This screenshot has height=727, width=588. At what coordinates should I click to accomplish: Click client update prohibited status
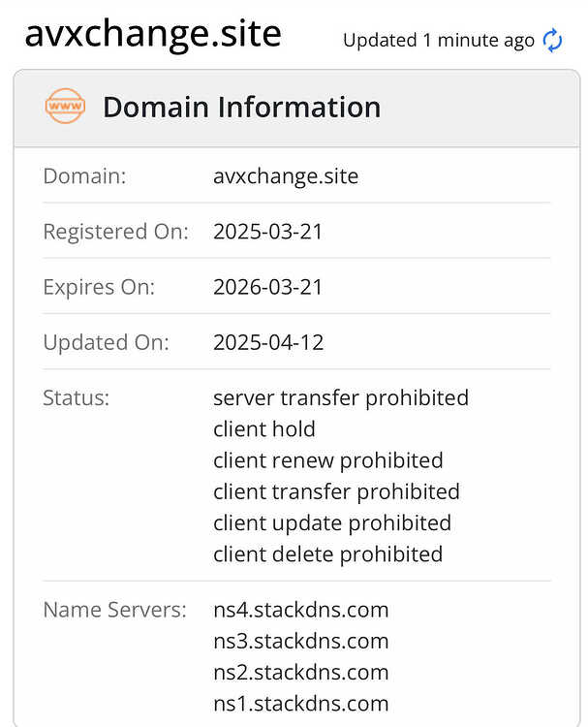pos(332,523)
